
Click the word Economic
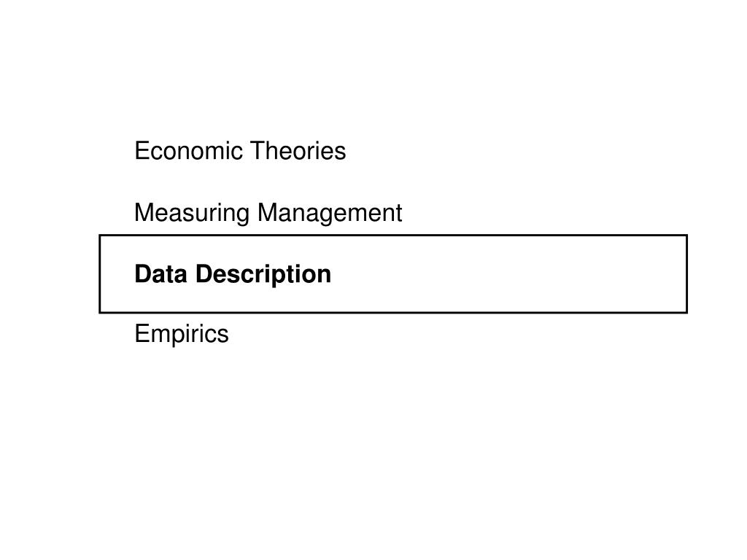[189, 151]
